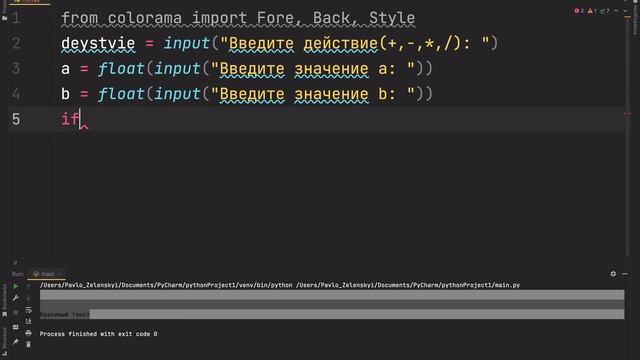This screenshot has height=360, width=640.
Task: Hide the Run panel with minus icon
Action: [625, 274]
